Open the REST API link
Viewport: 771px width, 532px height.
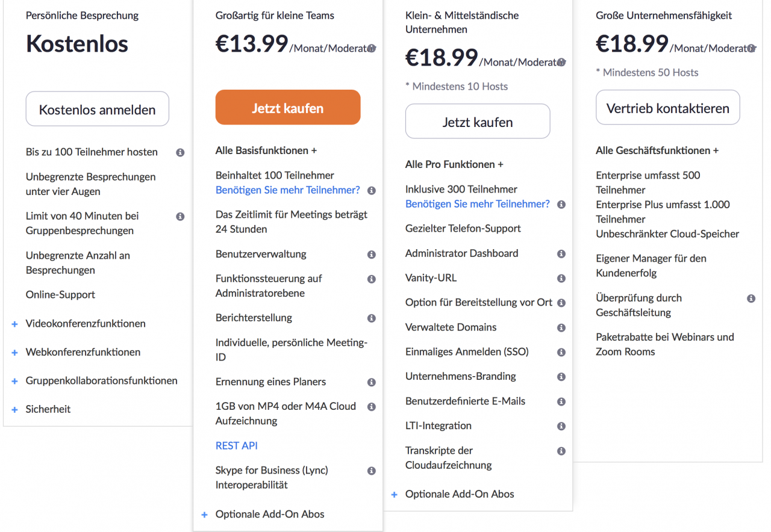pos(237,446)
